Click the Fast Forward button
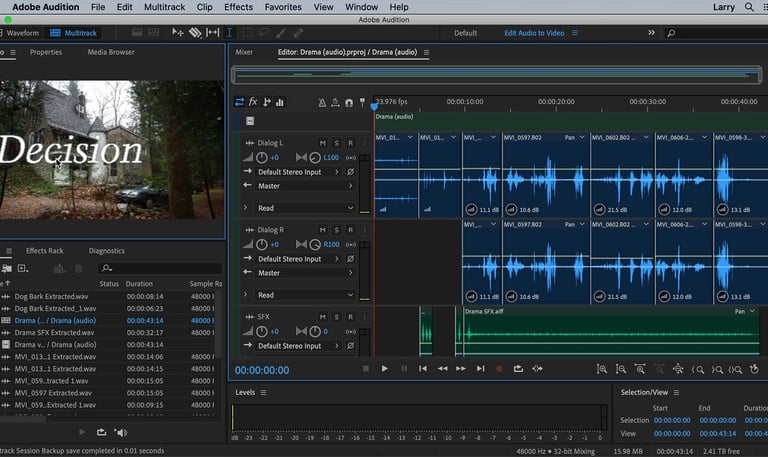768x457 pixels. tap(461, 368)
